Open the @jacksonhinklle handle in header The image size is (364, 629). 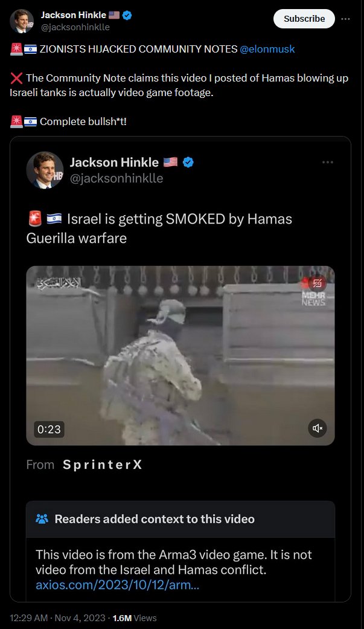click(x=75, y=27)
